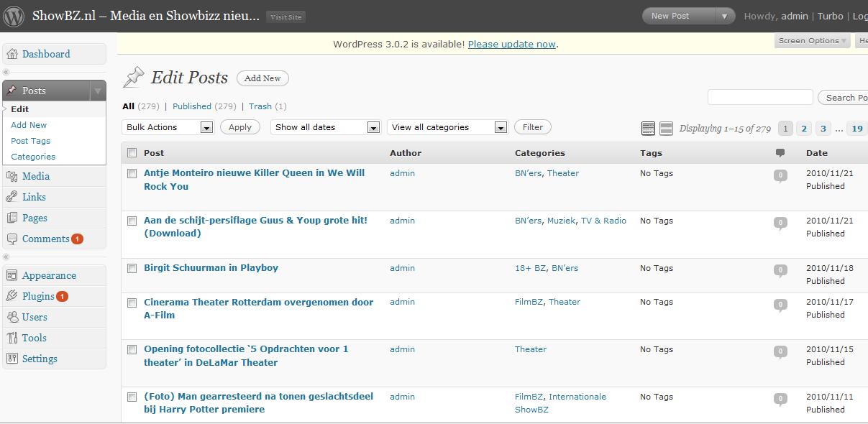Open the Birgit Schuurman in Playboy post
This screenshot has height=424, width=868.
pyautogui.click(x=211, y=268)
